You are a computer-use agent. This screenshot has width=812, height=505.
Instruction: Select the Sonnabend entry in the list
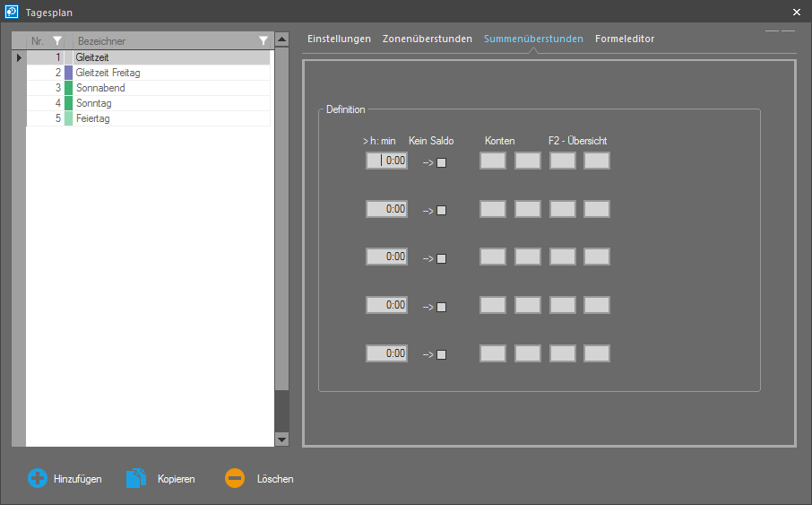(100, 88)
